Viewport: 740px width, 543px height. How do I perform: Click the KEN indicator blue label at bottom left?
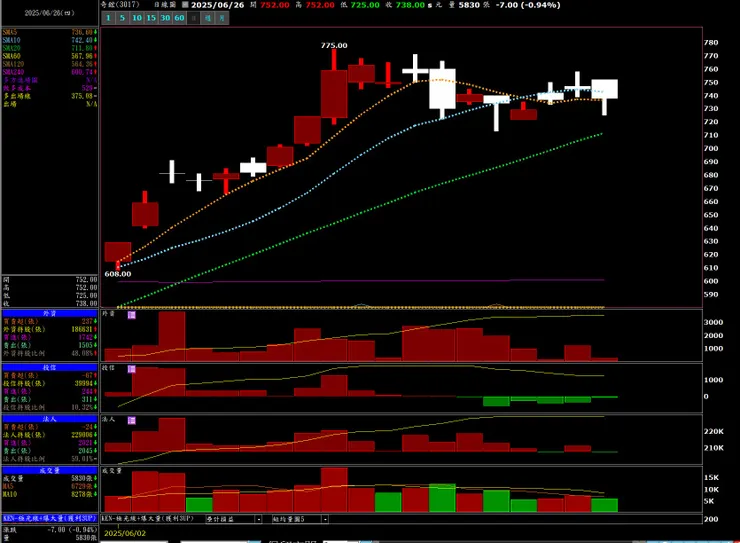click(50, 518)
